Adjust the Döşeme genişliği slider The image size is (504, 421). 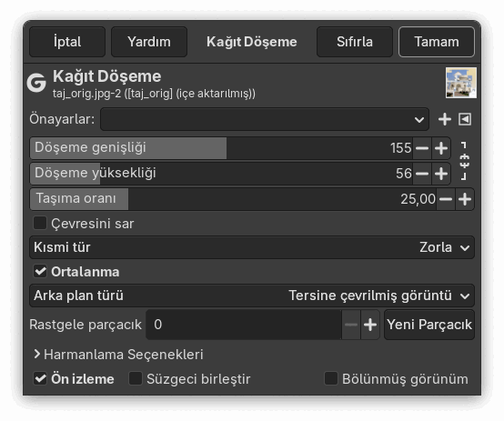pyautogui.click(x=221, y=148)
